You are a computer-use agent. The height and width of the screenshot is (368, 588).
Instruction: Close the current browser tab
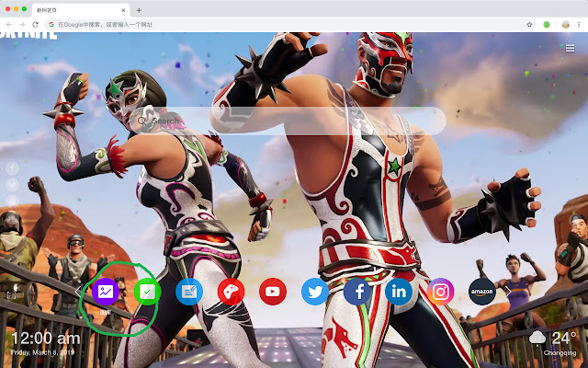[123, 10]
